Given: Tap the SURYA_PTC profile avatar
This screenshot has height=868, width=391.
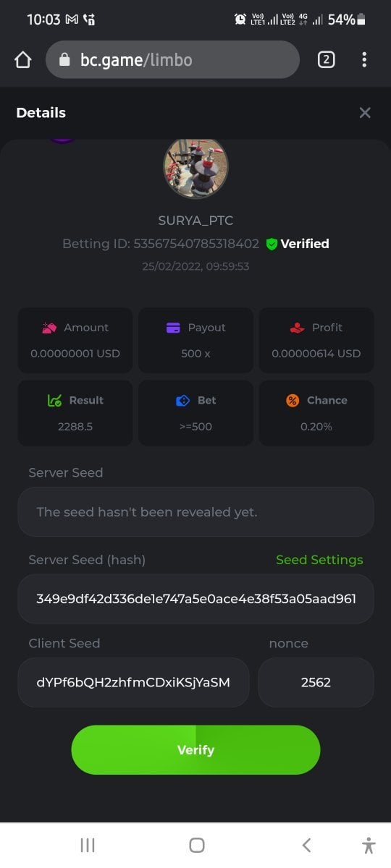Looking at the screenshot, I should pos(196,168).
